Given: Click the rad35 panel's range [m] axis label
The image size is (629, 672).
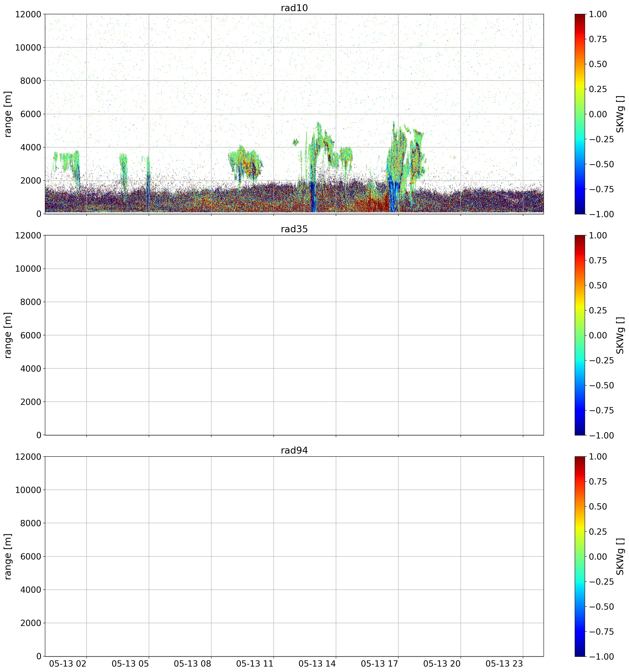Looking at the screenshot, I should click(8, 335).
